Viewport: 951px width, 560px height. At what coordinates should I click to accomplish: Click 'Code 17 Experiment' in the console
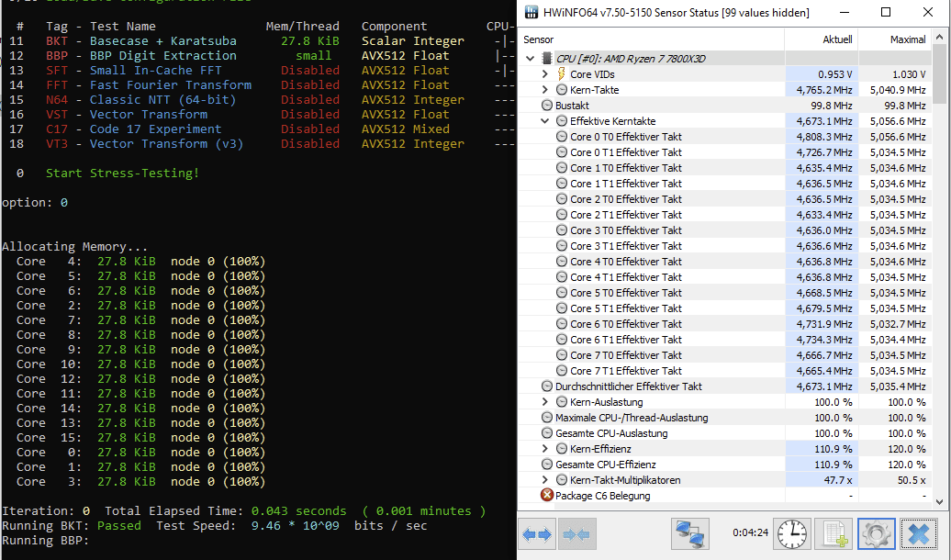click(156, 129)
